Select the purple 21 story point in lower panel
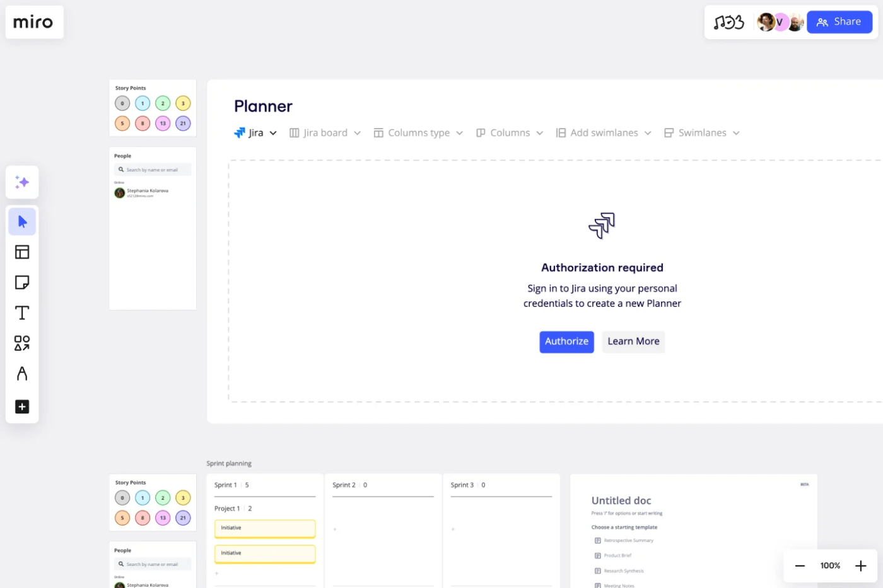Viewport: 883px width, 588px height. point(183,518)
